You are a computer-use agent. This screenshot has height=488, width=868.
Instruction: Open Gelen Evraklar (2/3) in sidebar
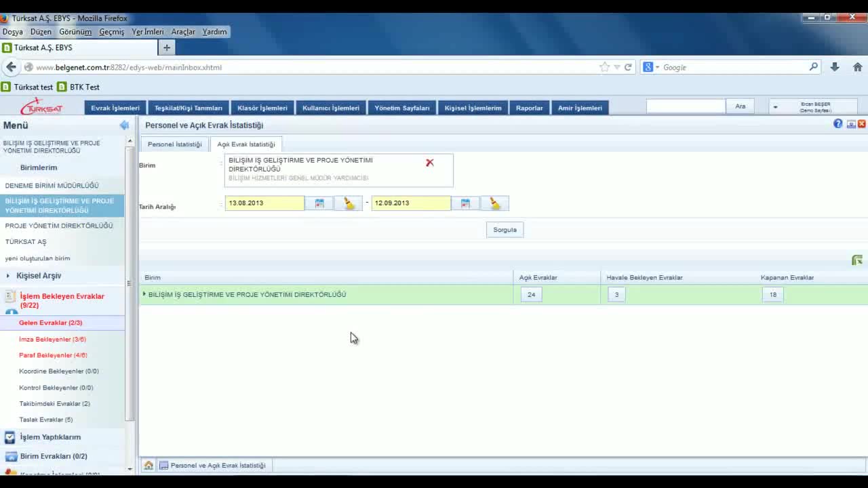click(x=50, y=323)
